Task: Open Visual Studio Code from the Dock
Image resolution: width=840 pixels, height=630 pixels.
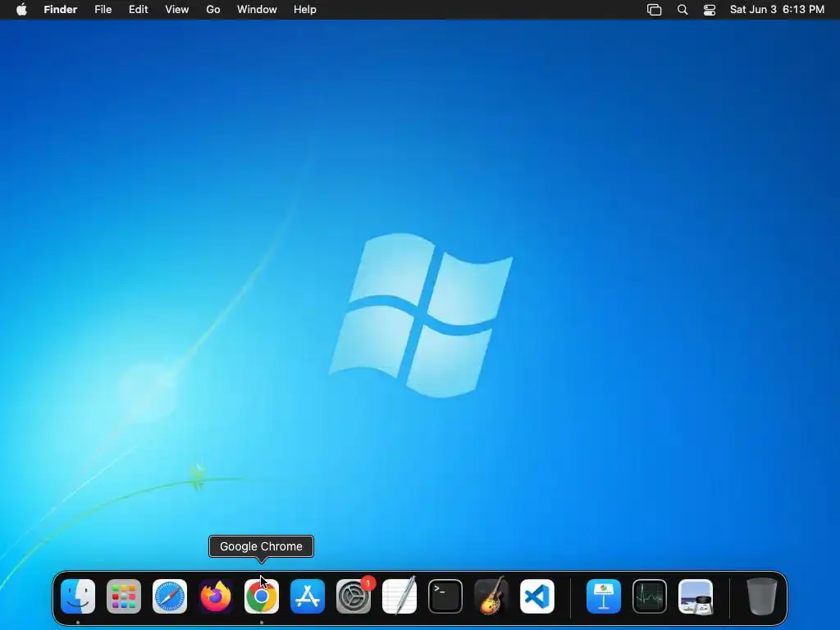Action: click(x=537, y=596)
